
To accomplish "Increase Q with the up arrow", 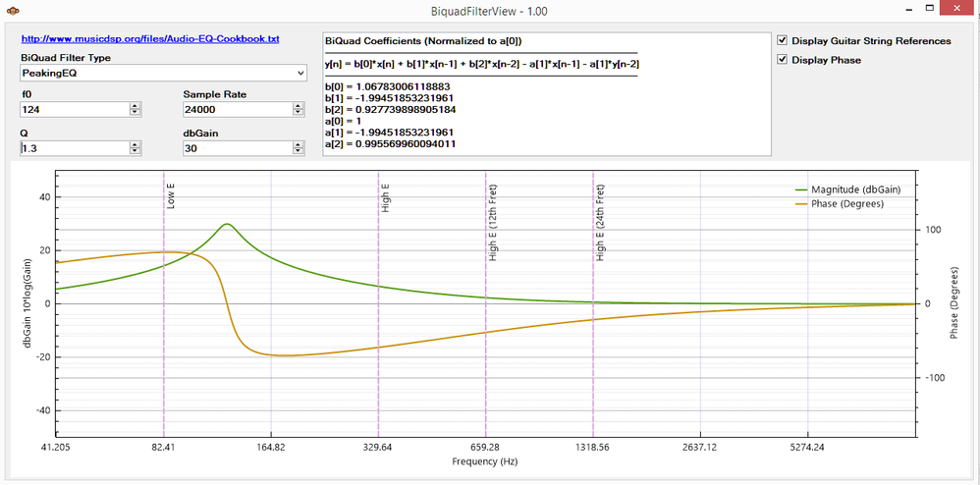I will (135, 145).
